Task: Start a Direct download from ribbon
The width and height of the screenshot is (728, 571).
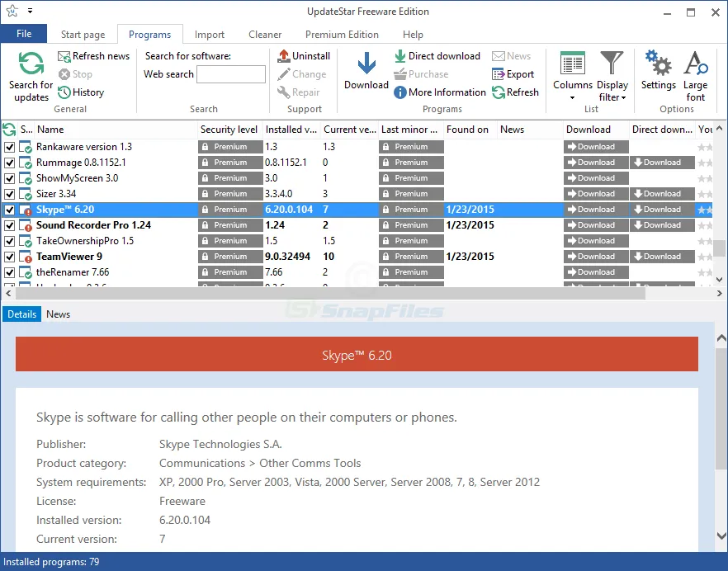Action: coord(437,56)
